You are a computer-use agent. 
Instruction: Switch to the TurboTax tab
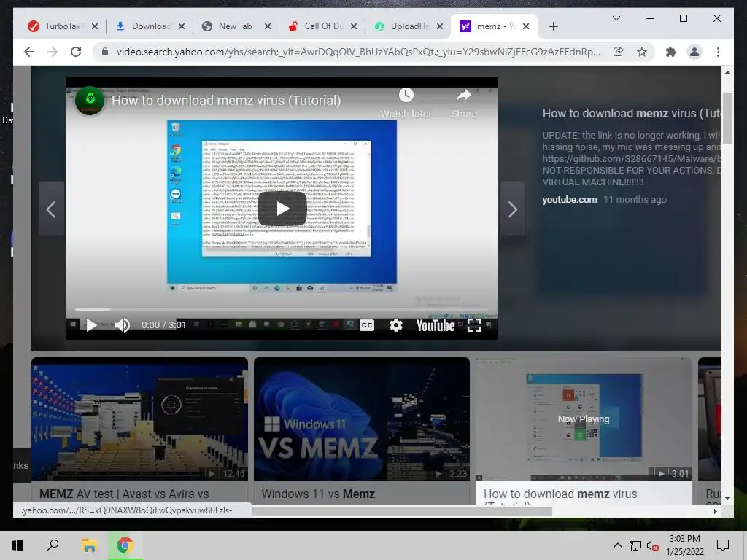(62, 26)
